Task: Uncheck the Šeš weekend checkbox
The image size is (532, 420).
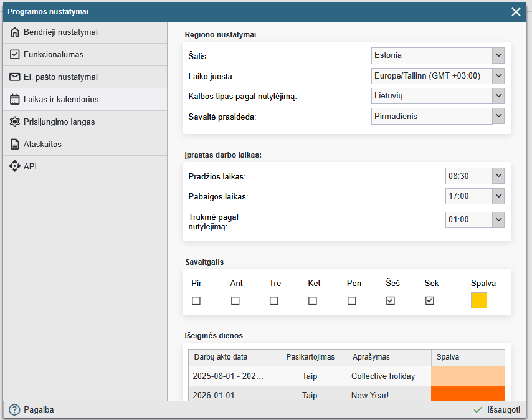Action: coord(391,301)
